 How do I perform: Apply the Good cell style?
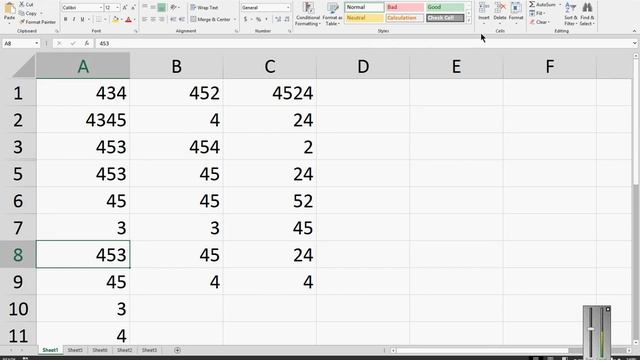click(445, 7)
